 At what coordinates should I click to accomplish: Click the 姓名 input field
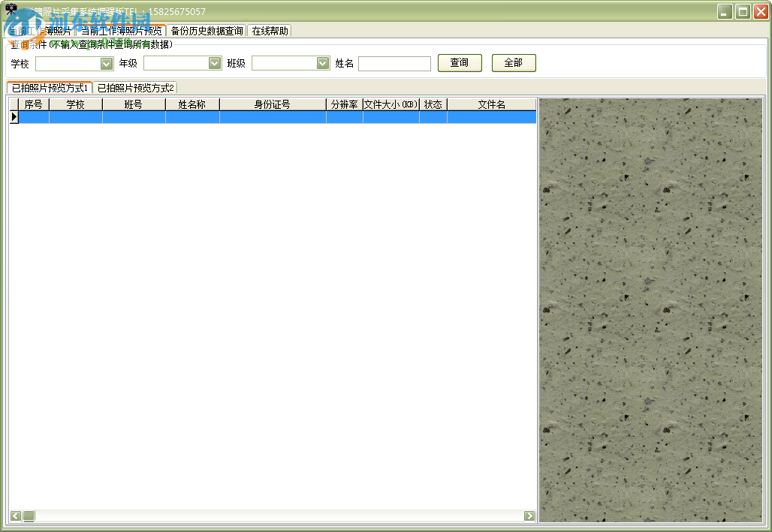click(x=394, y=64)
